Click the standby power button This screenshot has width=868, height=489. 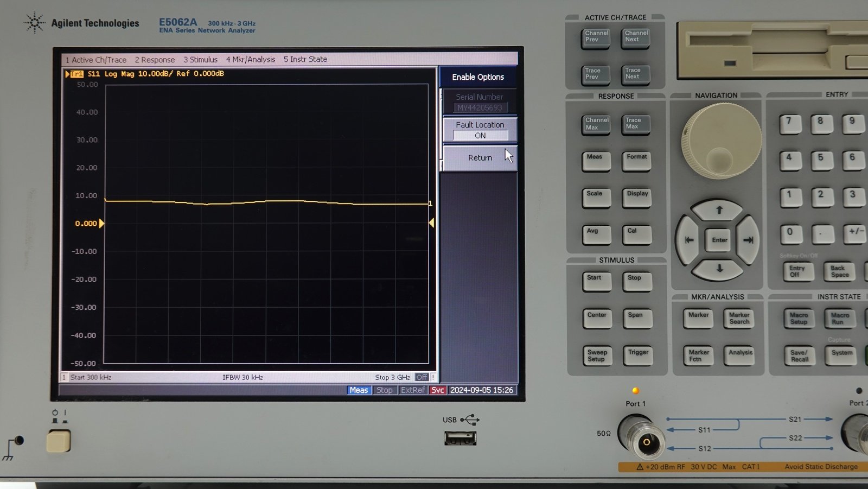(59, 441)
